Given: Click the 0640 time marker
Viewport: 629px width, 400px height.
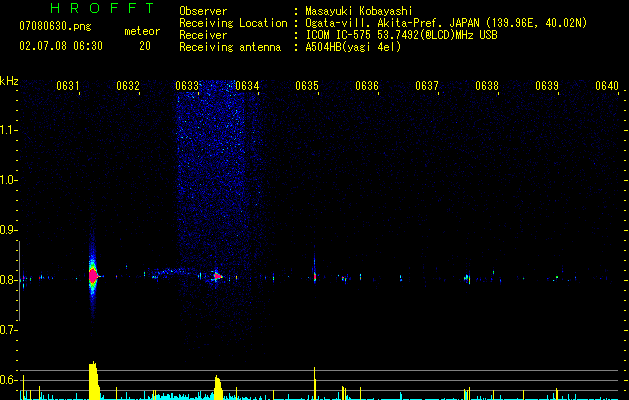Looking at the screenshot, I should click(607, 86).
